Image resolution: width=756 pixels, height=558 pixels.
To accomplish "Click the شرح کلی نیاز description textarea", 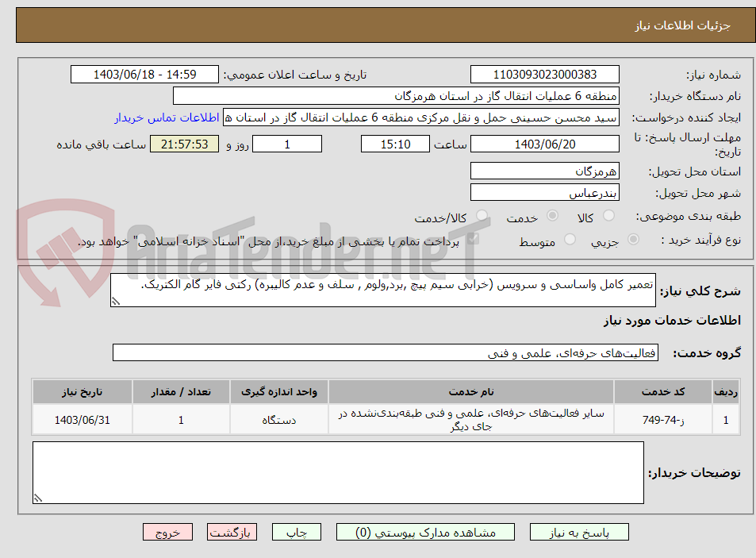I will [x=383, y=290].
